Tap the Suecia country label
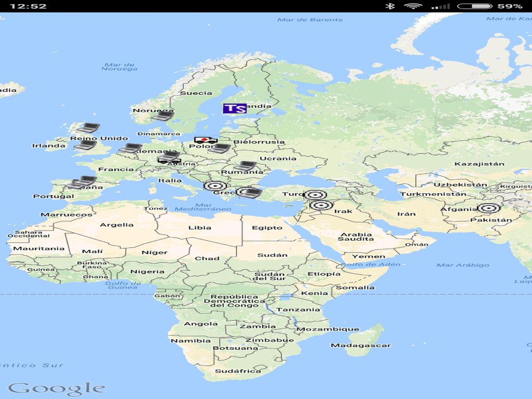Viewport: 532px width, 399px height. pos(196,93)
